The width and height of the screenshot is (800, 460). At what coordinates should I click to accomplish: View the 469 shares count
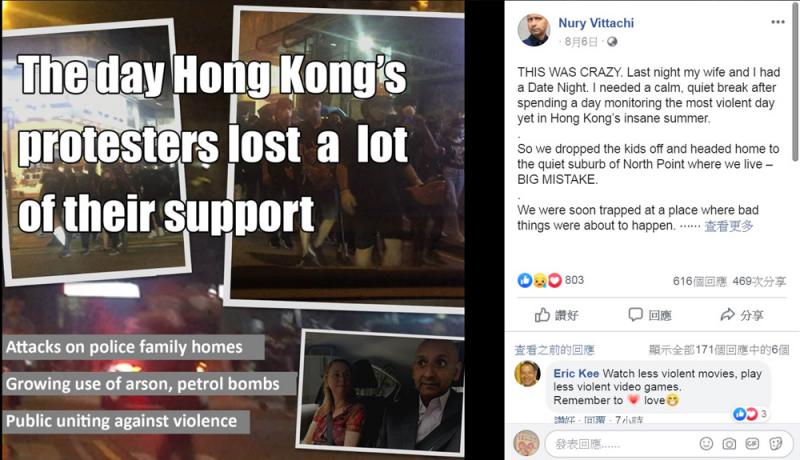(x=759, y=281)
